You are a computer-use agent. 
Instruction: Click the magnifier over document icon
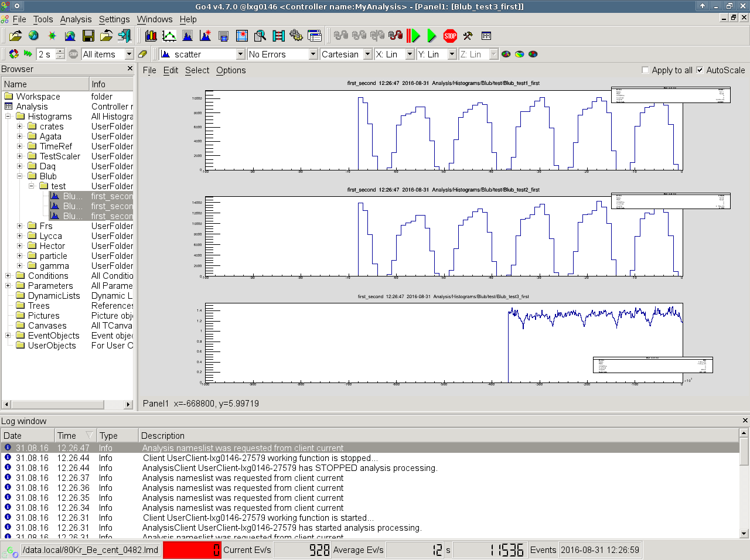(x=260, y=36)
